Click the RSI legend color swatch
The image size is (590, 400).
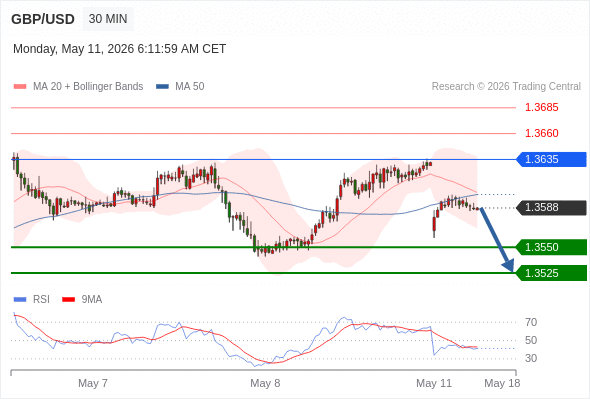coord(20,300)
